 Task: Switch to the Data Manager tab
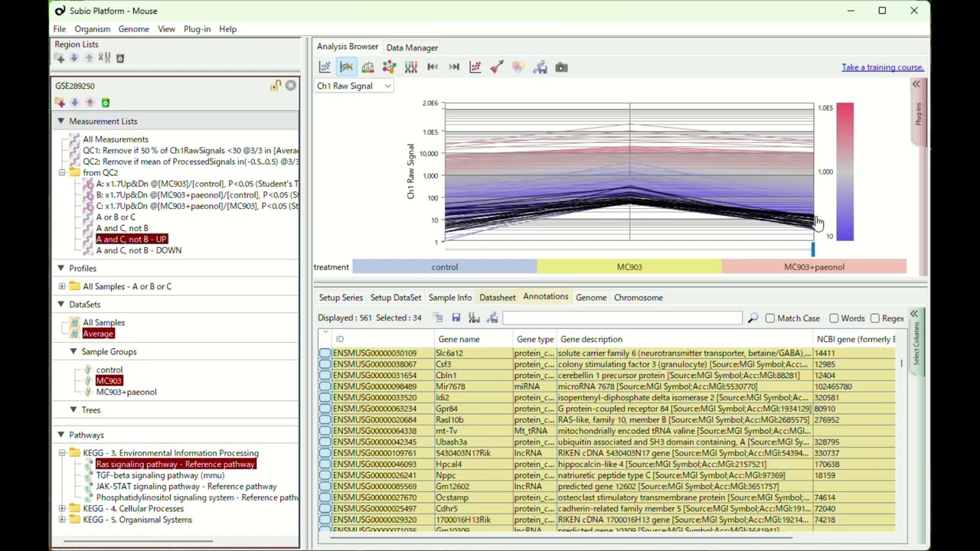pyautogui.click(x=412, y=47)
